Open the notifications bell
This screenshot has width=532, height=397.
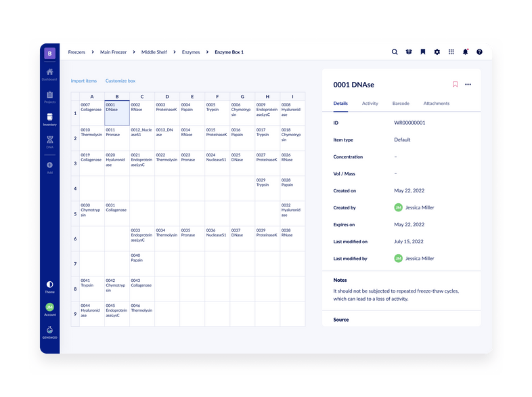pyautogui.click(x=465, y=52)
